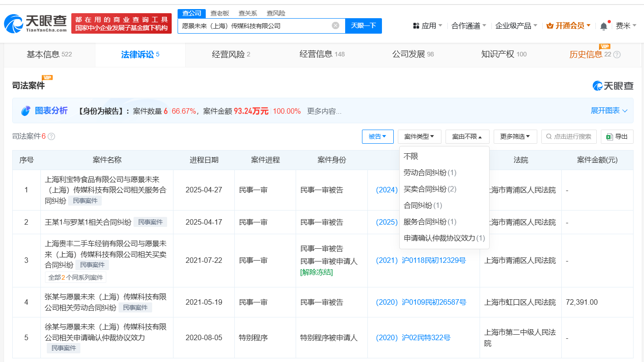
Task: Open the notification bell
Action: click(604, 26)
